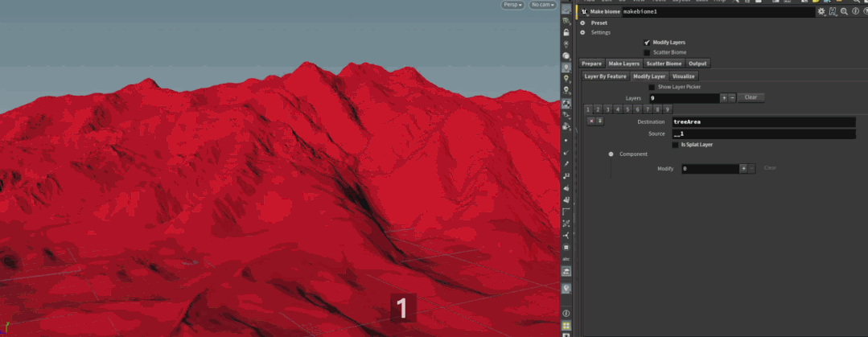
Task: Open the Layer By Feature tab
Action: point(605,76)
